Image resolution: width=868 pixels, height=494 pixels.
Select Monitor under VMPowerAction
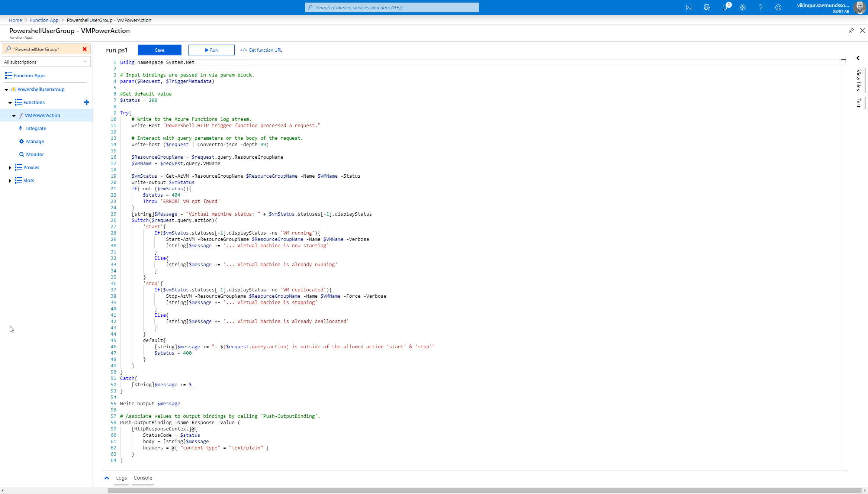35,154
